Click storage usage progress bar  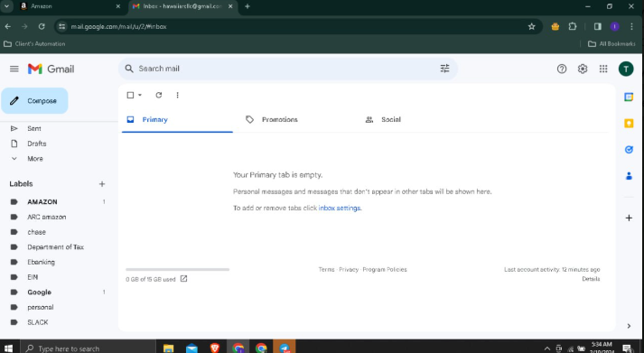[x=177, y=270]
